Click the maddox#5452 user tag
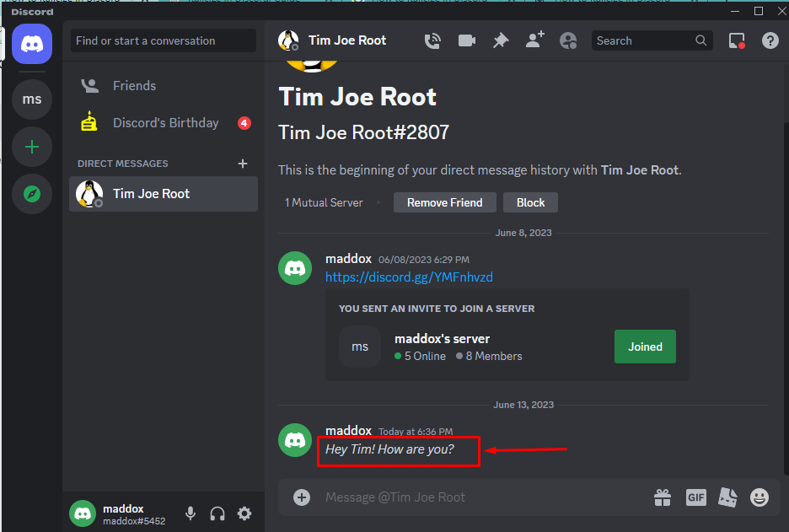This screenshot has width=789, height=532. click(x=134, y=521)
